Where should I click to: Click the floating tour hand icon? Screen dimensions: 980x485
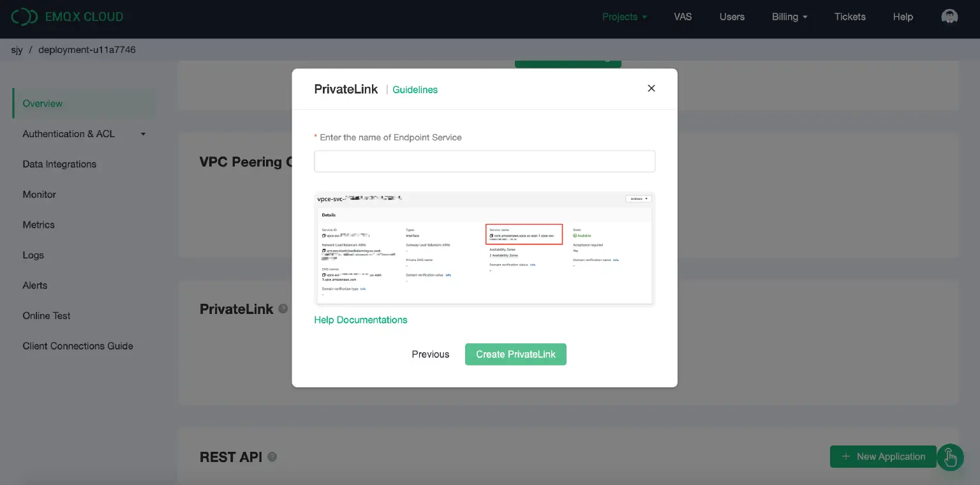tap(950, 458)
